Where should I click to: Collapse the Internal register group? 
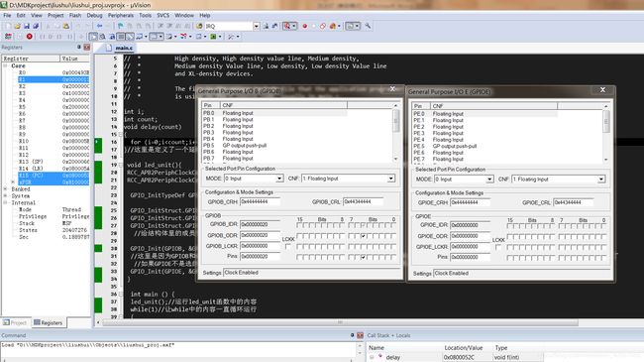click(5, 202)
